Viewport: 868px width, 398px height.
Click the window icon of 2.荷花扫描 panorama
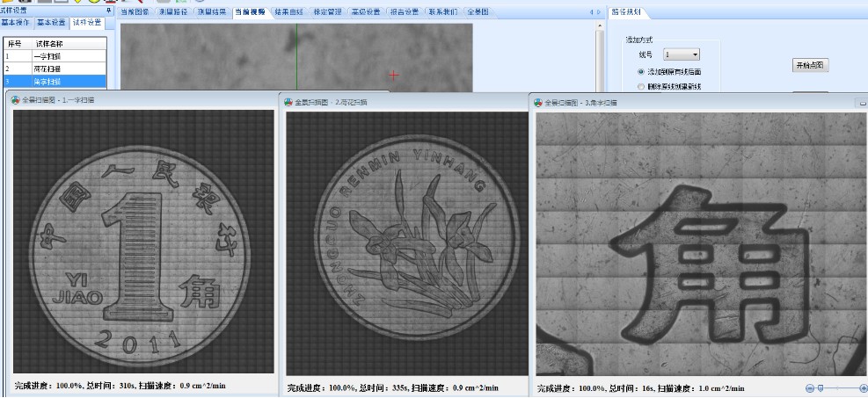pyautogui.click(x=288, y=102)
